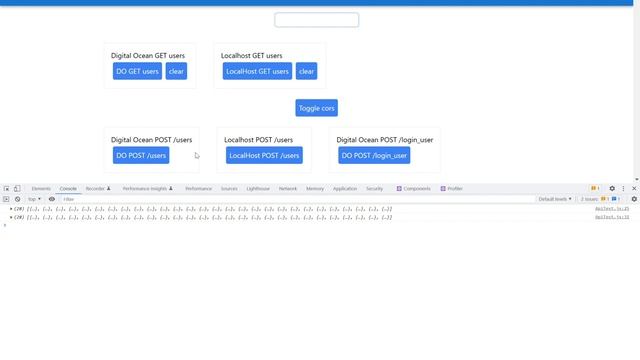Close the DevTools panel
The height and width of the screenshot is (360, 640).
pyautogui.click(x=634, y=189)
